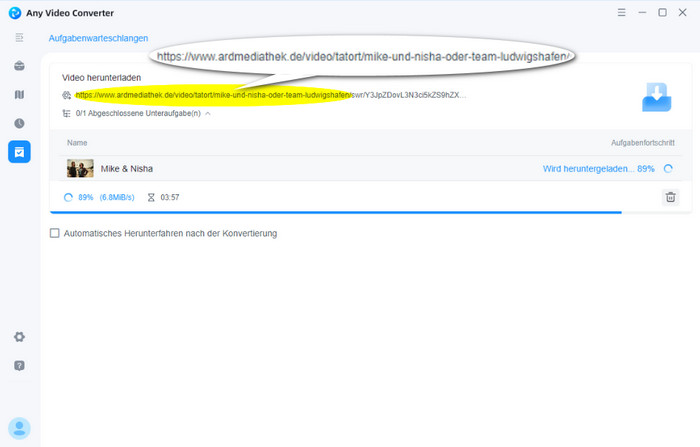Click the 'Video herunterladen' heading
Image resolution: width=700 pixels, height=447 pixels.
101,78
